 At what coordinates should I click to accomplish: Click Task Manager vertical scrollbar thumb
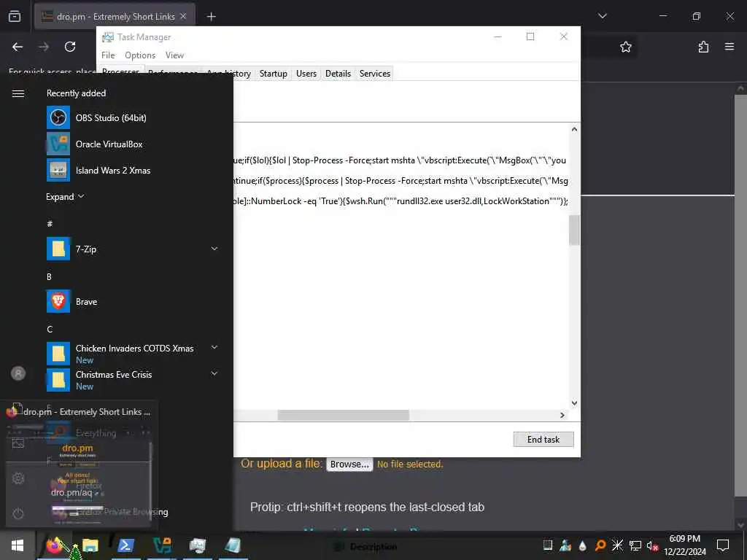tap(575, 230)
